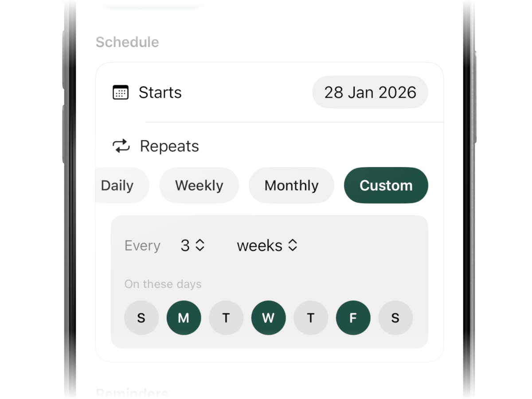Viewport: 532px width, 399px height.
Task: Open the interval stepper showing 3
Action: tap(192, 245)
